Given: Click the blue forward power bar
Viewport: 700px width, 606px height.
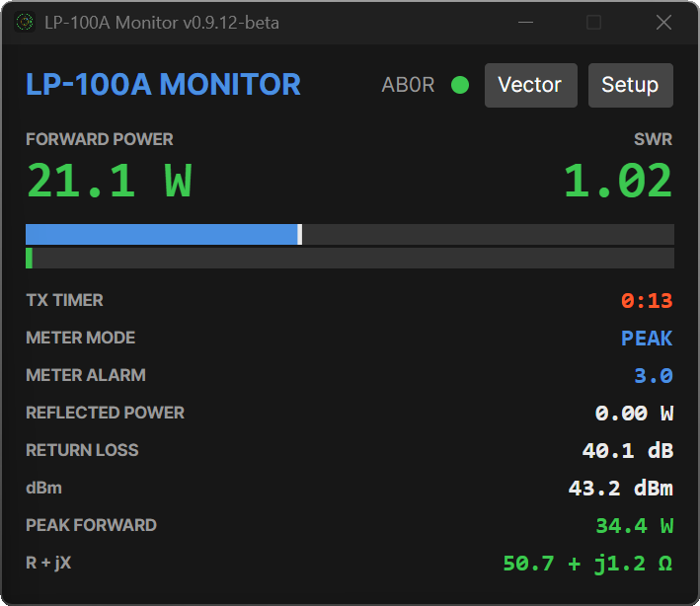Looking at the screenshot, I should pos(164,234).
